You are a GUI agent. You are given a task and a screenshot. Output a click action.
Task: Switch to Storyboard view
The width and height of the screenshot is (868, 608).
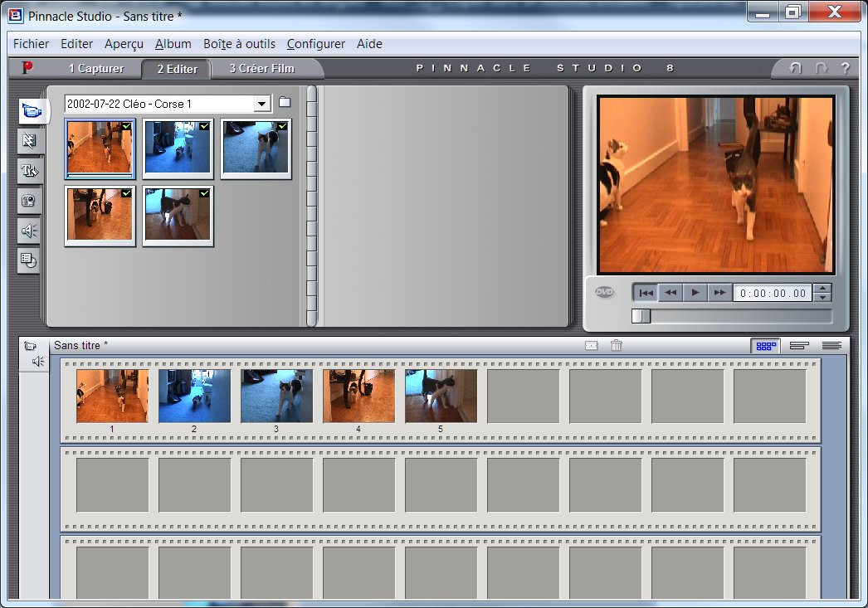pos(765,346)
